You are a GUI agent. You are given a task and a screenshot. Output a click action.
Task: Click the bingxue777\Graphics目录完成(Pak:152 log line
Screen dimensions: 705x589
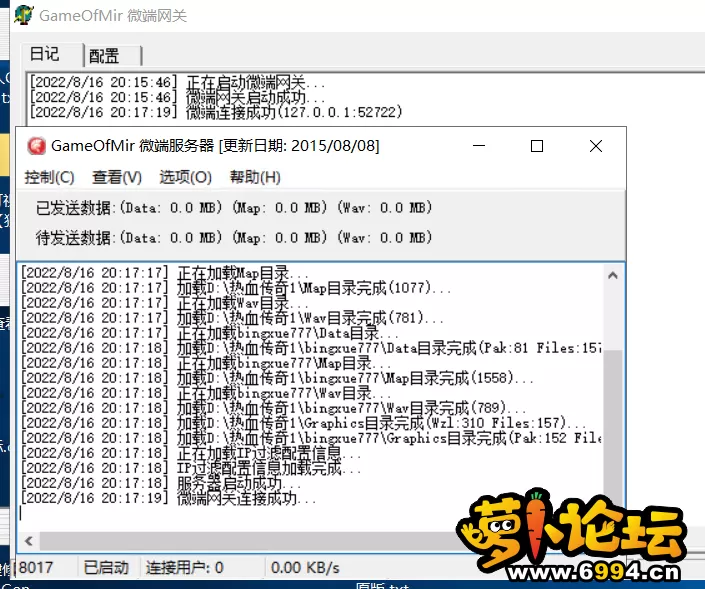coord(311,438)
